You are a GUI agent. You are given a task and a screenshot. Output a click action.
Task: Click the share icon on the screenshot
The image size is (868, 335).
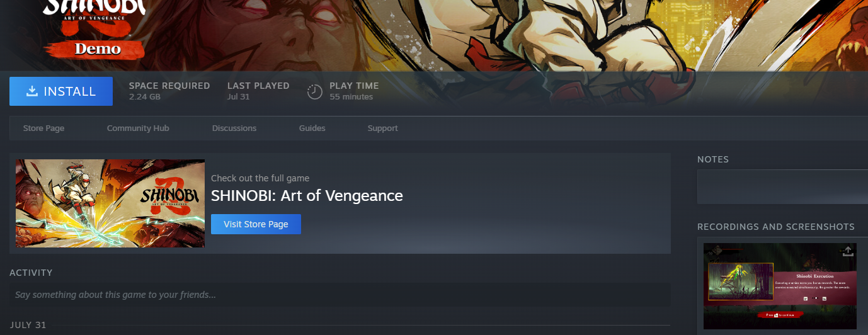tap(848, 251)
